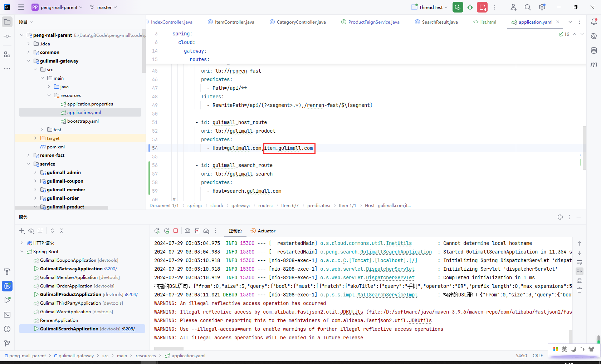The width and height of the screenshot is (601, 364).
Task: Open ThreadTest run configuration dropdown
Action: (429, 7)
